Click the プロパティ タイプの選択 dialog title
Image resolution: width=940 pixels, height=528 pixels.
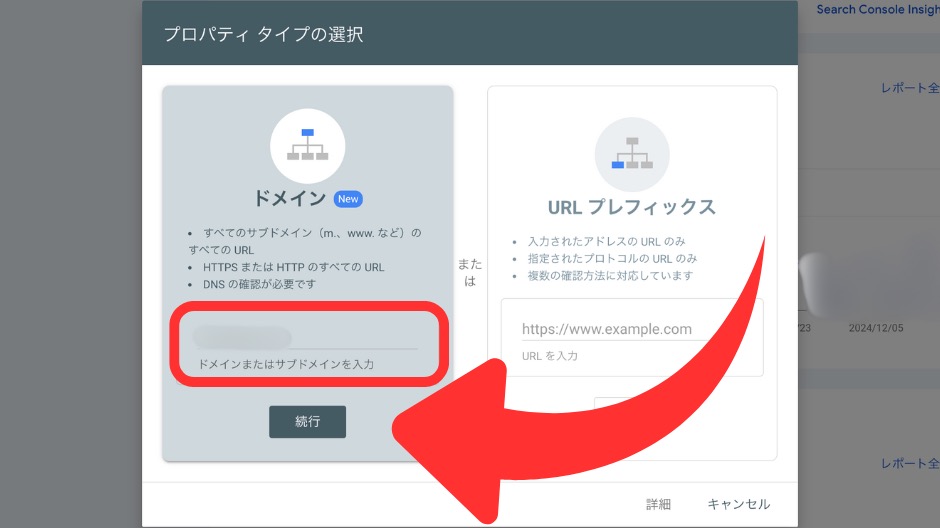pyautogui.click(x=264, y=34)
